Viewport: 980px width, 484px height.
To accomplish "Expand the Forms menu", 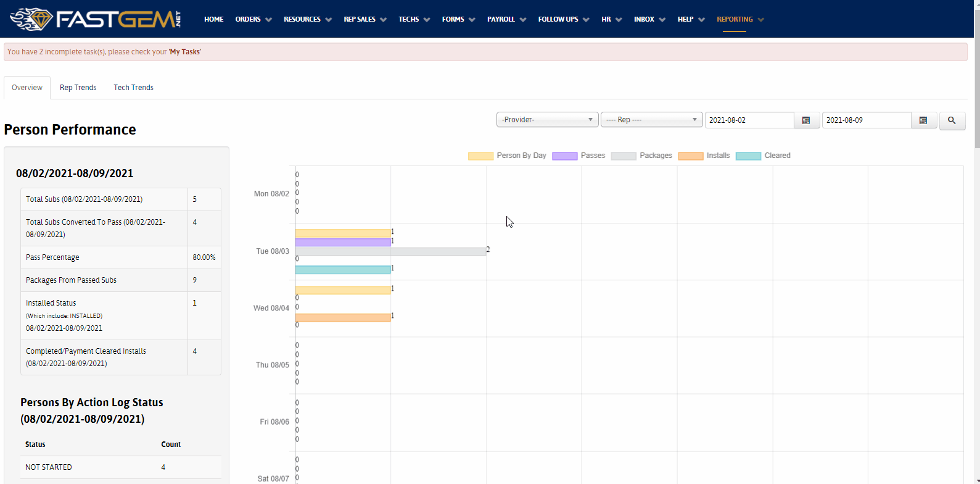I will coord(458,19).
